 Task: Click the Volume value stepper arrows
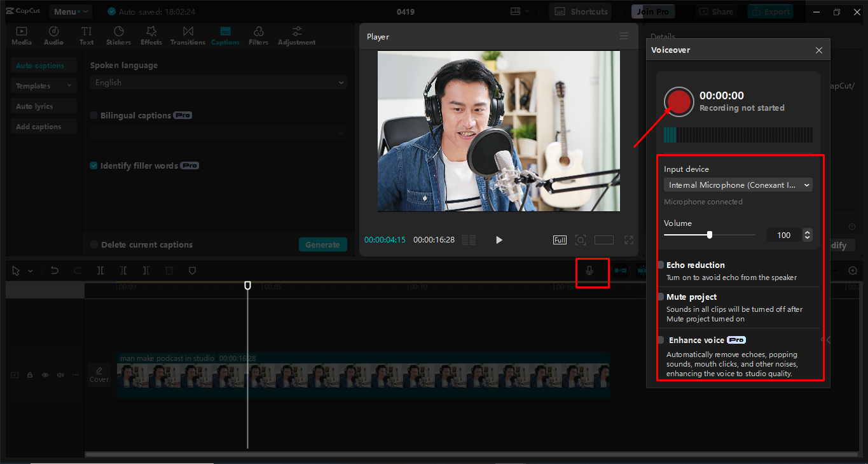[808, 235]
